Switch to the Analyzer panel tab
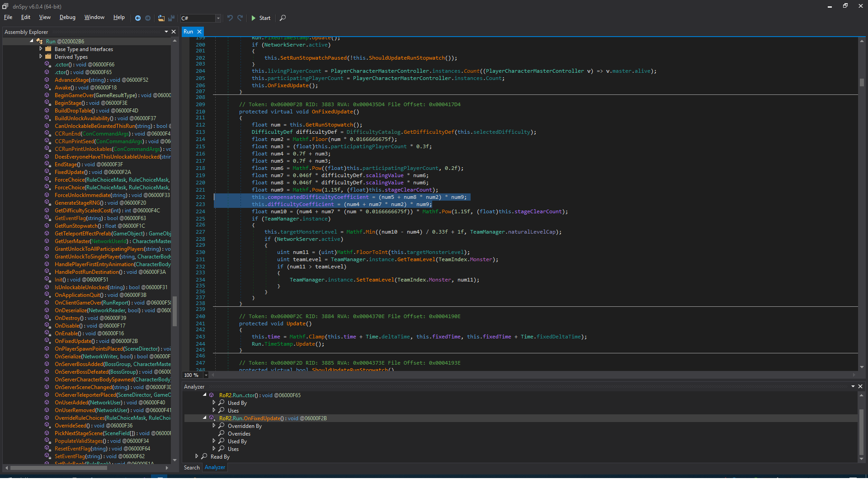 (215, 467)
